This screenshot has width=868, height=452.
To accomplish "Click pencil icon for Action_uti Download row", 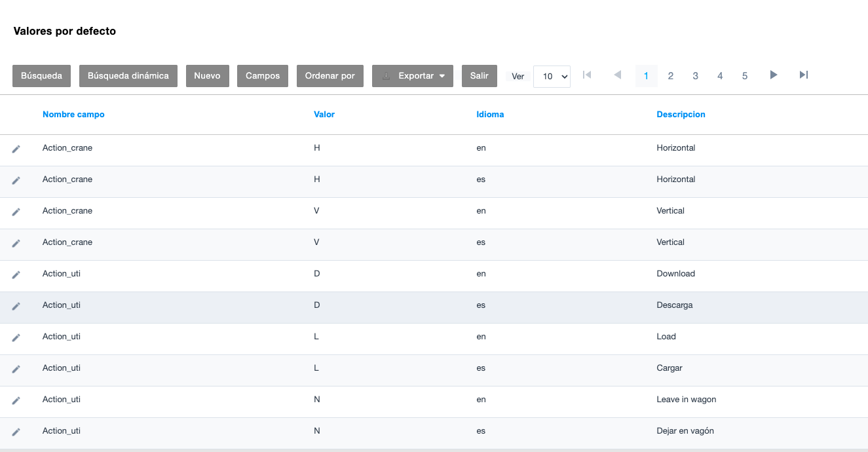I will pos(16,274).
